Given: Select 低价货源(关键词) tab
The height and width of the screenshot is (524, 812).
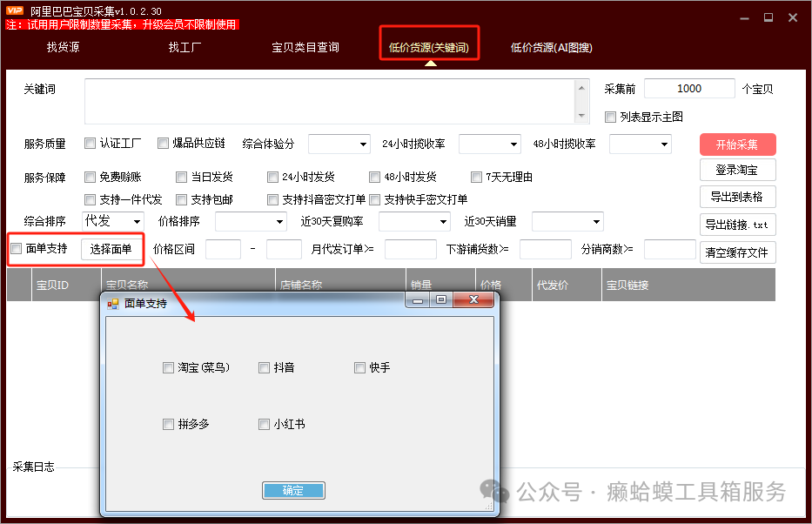Looking at the screenshot, I should point(429,48).
